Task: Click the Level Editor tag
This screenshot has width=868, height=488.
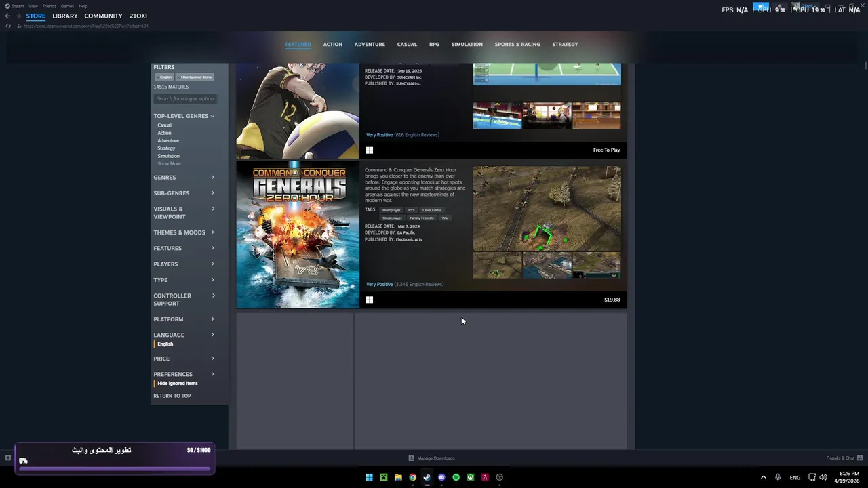Action: [x=431, y=210]
